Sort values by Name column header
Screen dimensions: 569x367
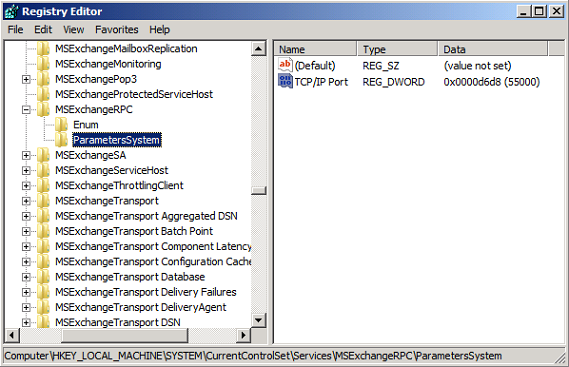click(x=315, y=49)
